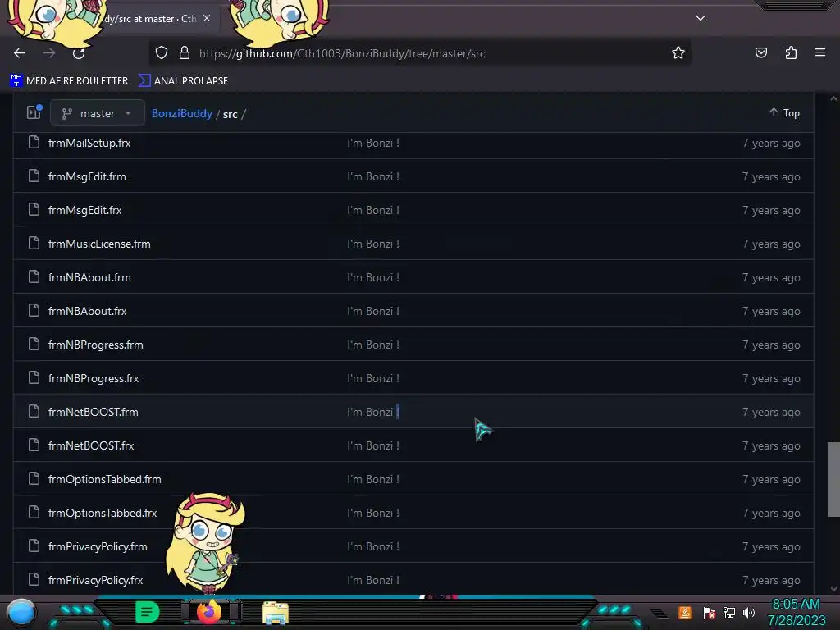Click file icon beside frmMusicLicense.frm
This screenshot has height=630, width=840.
34,243
